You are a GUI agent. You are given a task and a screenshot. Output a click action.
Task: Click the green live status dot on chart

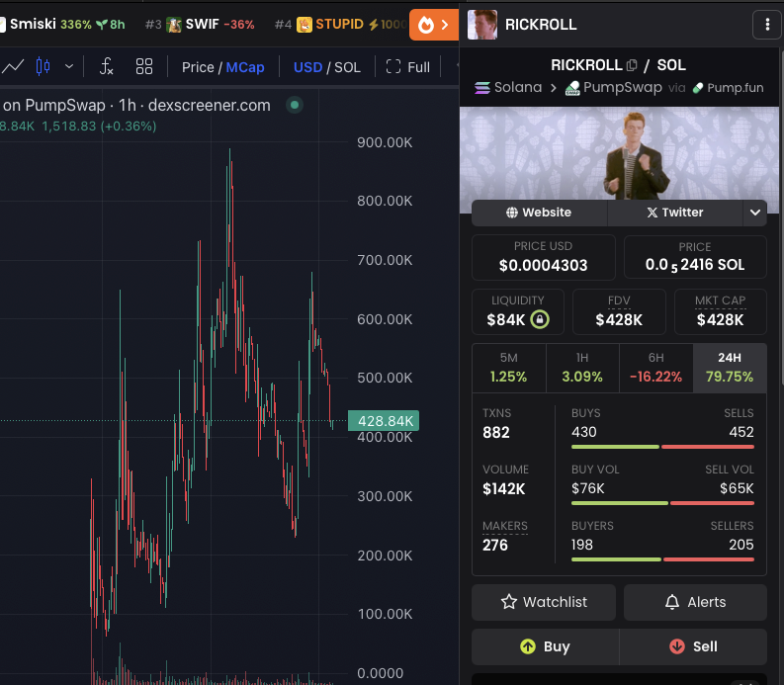click(x=295, y=105)
